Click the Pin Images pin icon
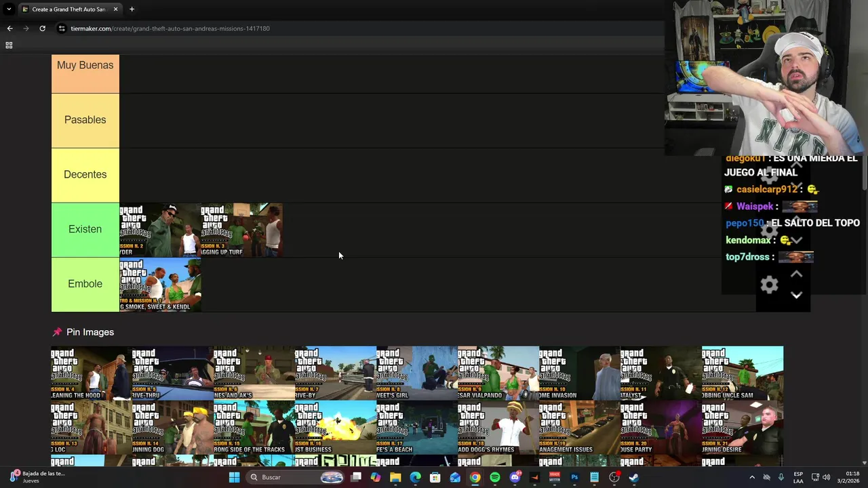The height and width of the screenshot is (488, 868). (57, 332)
